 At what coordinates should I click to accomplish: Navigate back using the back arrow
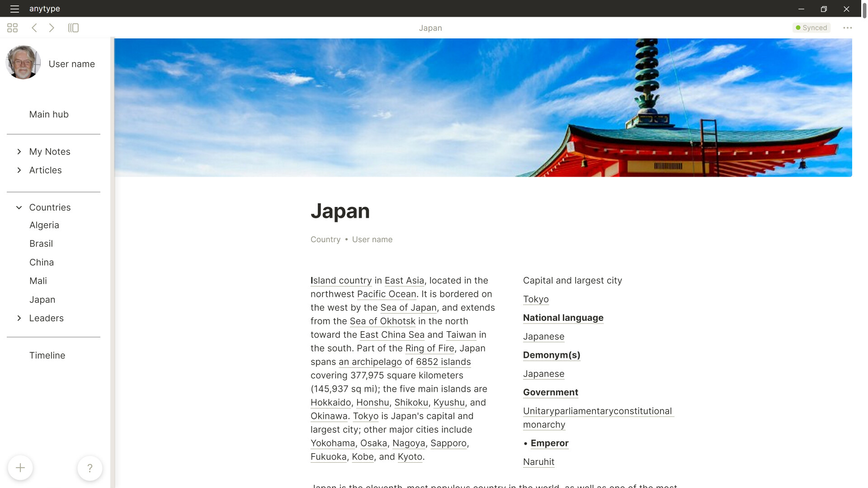coord(34,28)
